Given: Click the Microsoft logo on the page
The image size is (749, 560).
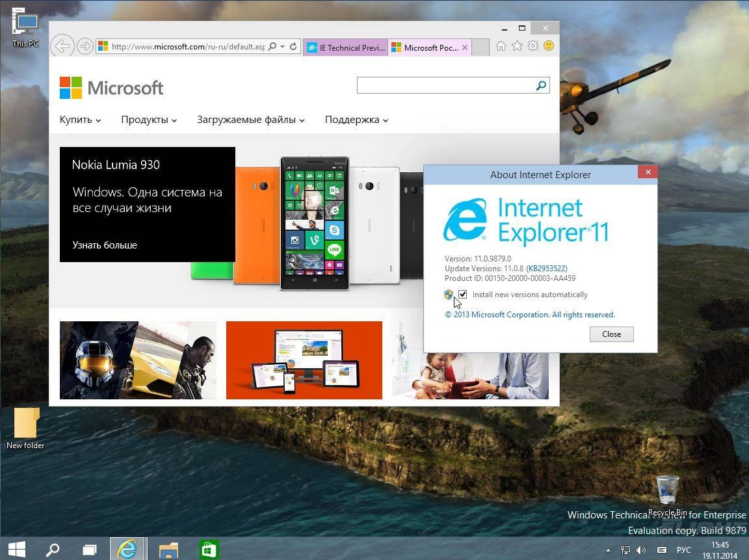Looking at the screenshot, I should (111, 88).
